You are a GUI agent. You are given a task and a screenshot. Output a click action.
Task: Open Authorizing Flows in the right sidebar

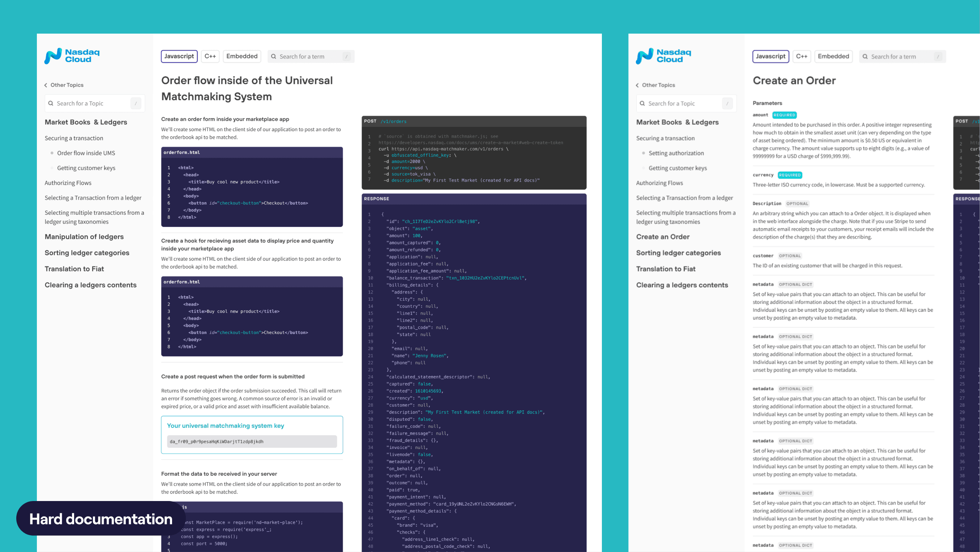[x=660, y=183]
